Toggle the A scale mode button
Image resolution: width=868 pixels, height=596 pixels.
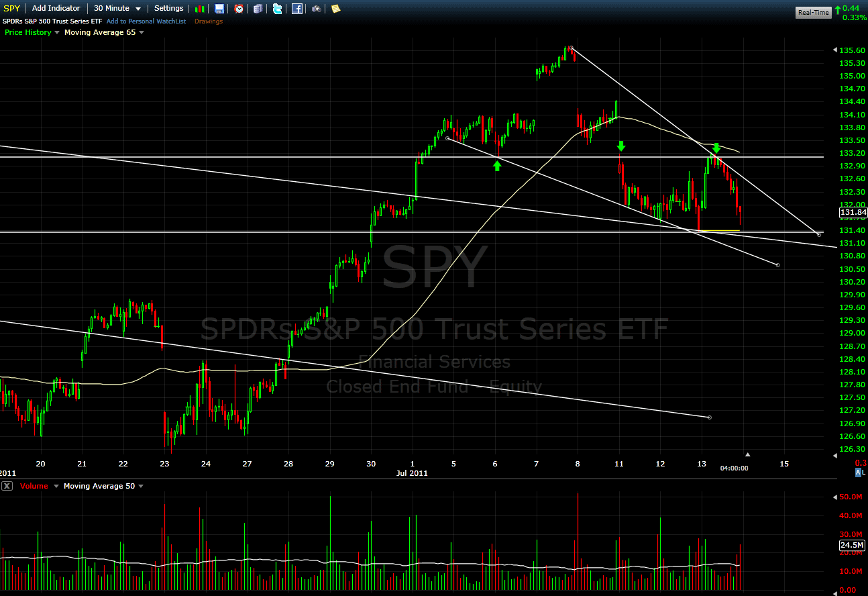pyautogui.click(x=857, y=473)
